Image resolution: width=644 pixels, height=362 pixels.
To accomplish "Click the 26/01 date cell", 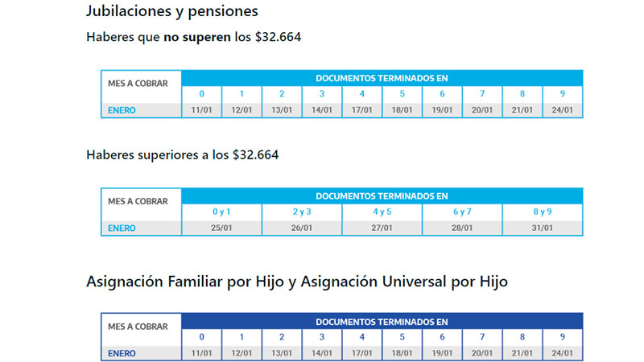I will 302,228.
